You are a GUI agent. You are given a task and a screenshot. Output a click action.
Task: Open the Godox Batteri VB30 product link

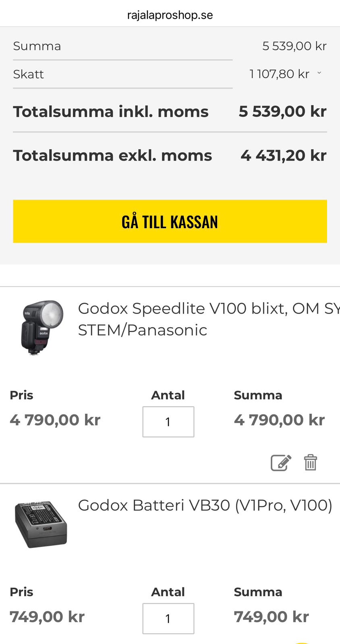click(205, 505)
